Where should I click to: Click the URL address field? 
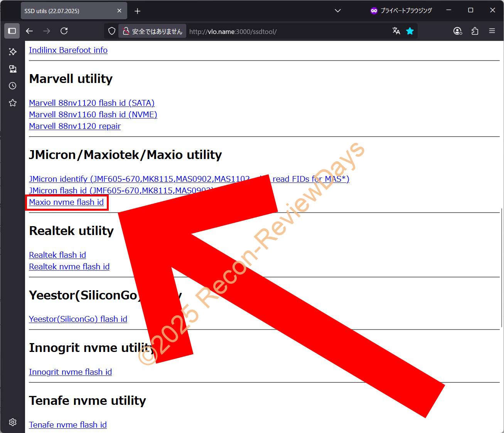click(x=285, y=31)
